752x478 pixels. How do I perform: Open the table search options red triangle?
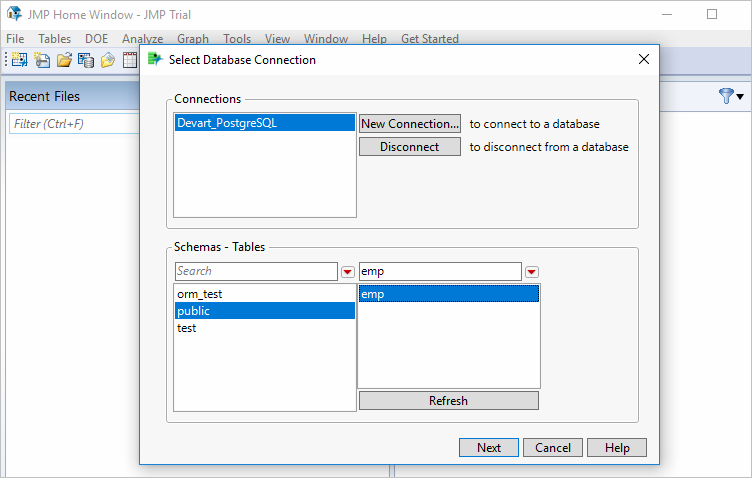click(531, 272)
